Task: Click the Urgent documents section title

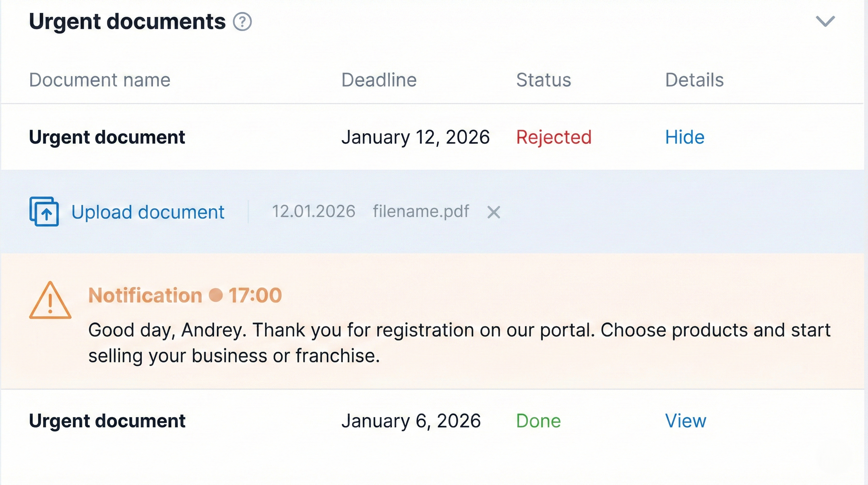Action: tap(127, 22)
